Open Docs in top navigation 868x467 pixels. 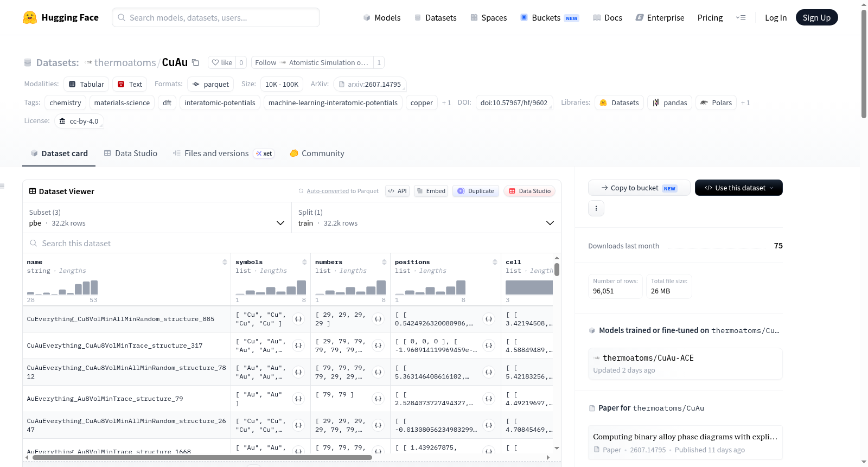608,17
